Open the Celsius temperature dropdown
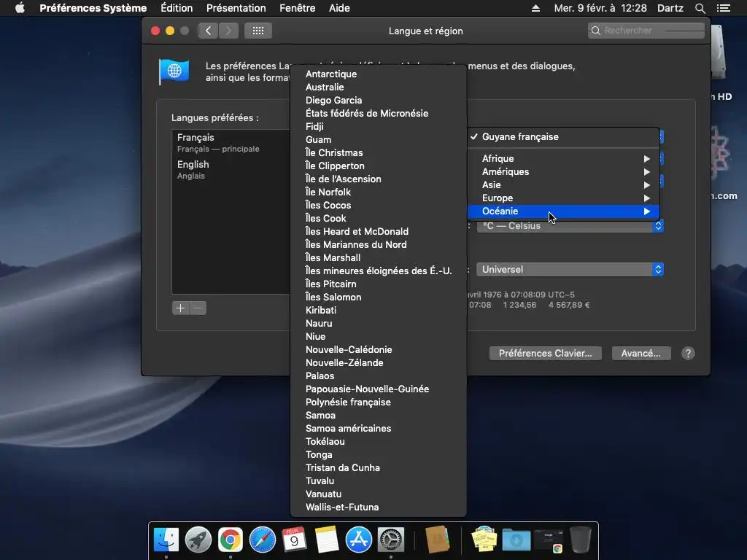The height and width of the screenshot is (560, 747). point(570,226)
